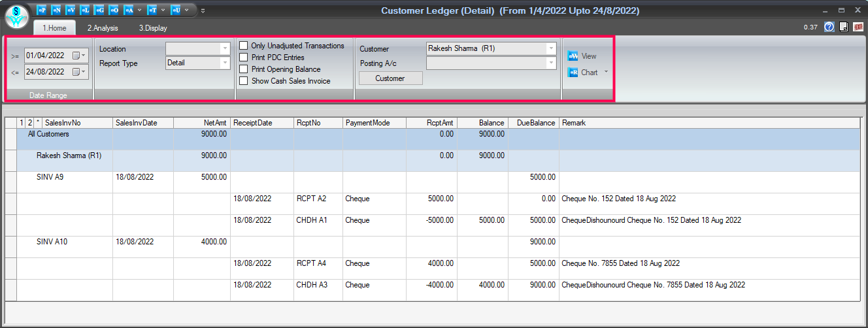The height and width of the screenshot is (328, 868).
Task: Click the View report button
Action: click(x=582, y=56)
